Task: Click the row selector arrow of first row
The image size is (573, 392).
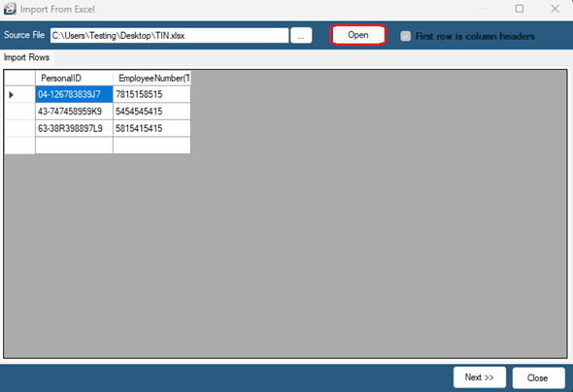Action: [x=19, y=94]
